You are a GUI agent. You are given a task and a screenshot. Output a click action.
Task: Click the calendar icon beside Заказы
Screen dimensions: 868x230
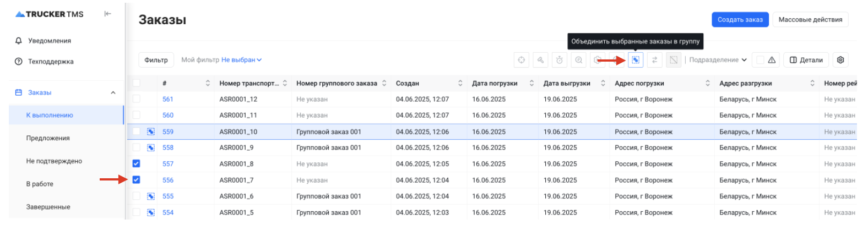pyautogui.click(x=19, y=92)
